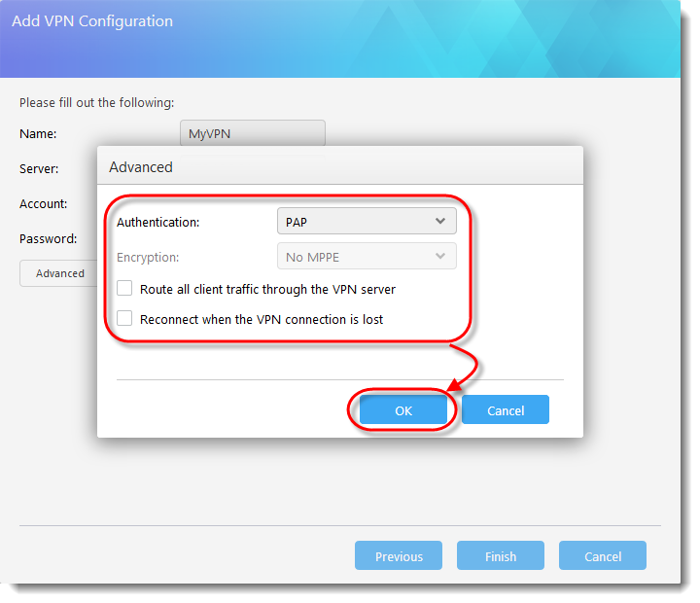Click the Route all client traffic label
Viewport: 700px width, 603px height.
tap(268, 290)
